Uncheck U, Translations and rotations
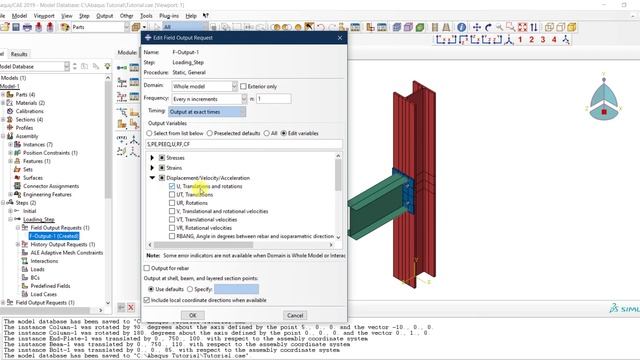Image resolution: width=640 pixels, height=360 pixels. point(172,186)
